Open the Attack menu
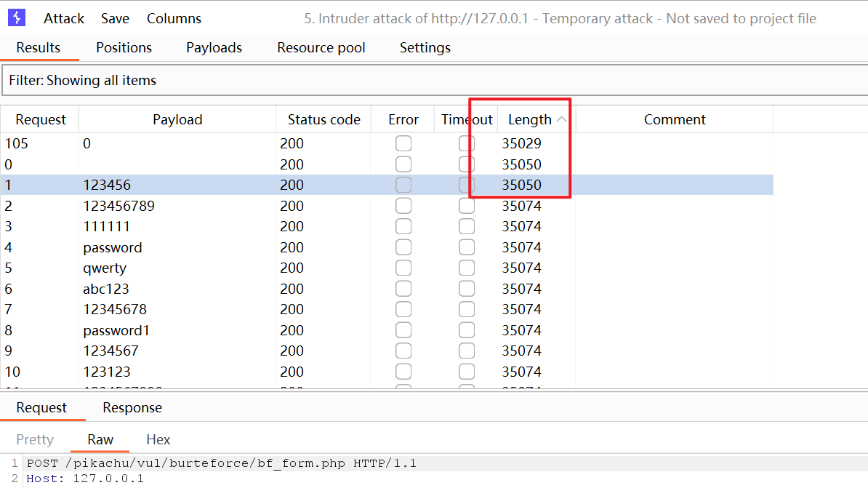The image size is (868, 488). (x=64, y=19)
